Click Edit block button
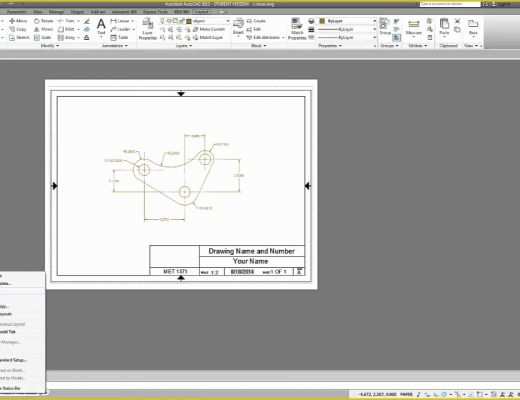This screenshot has height=400, width=520. click(254, 29)
